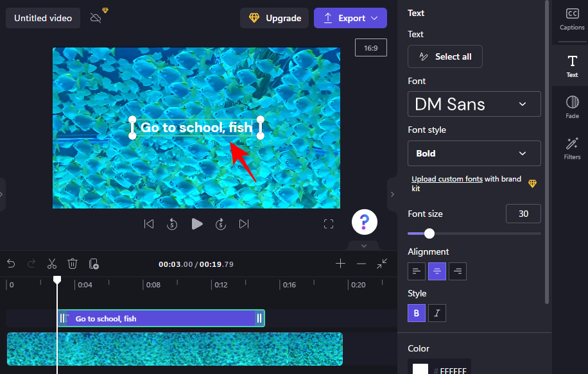Toggle bold style B button
This screenshot has height=374, width=588.
[417, 313]
